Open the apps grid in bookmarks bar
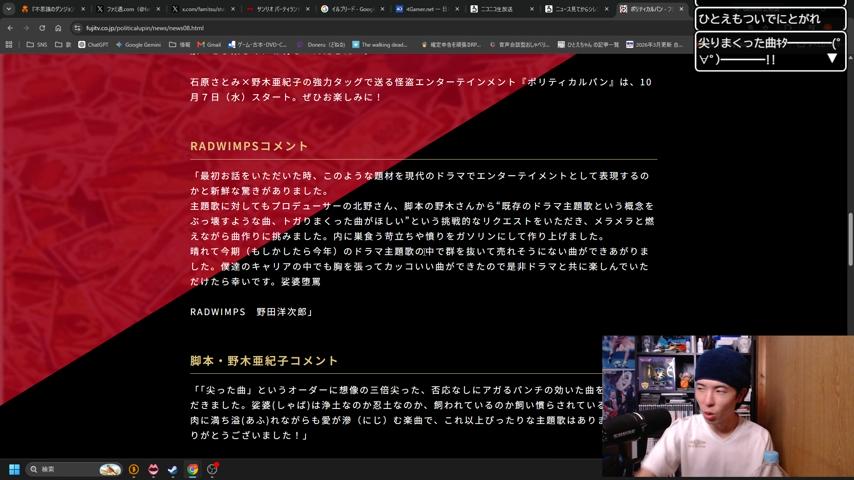The image size is (854, 480). (9, 45)
